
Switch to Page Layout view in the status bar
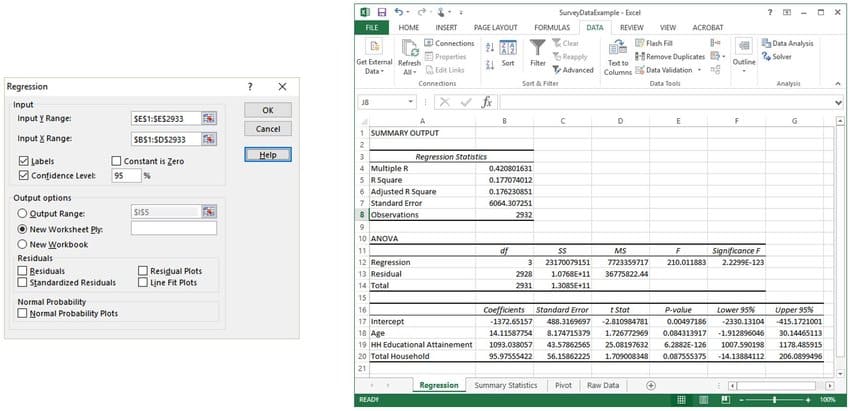(x=703, y=400)
